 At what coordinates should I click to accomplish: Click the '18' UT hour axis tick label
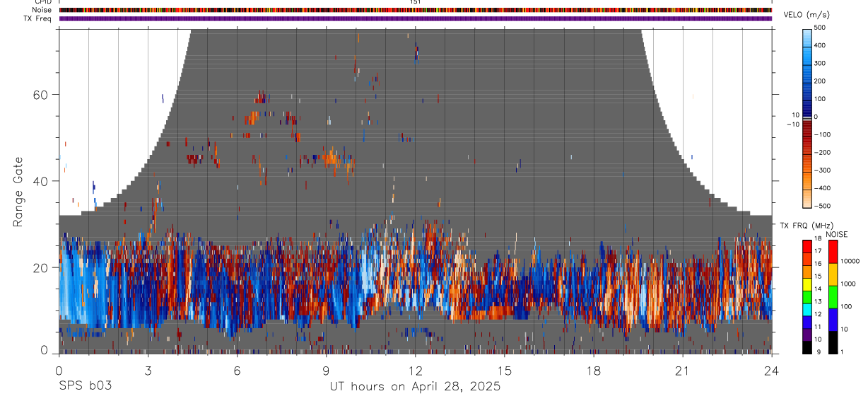tap(594, 371)
